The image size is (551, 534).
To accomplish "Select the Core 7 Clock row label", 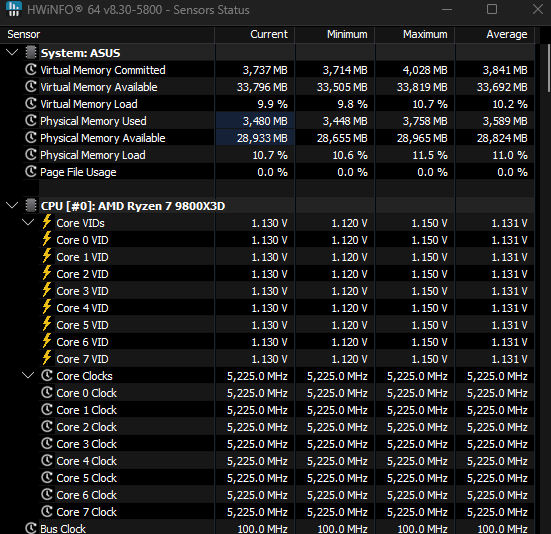I will (86, 512).
